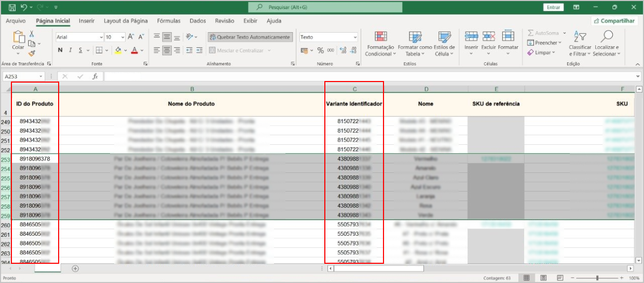Click the Entrar sign-in button
Viewport: 644px width, 283px height.
pos(554,7)
